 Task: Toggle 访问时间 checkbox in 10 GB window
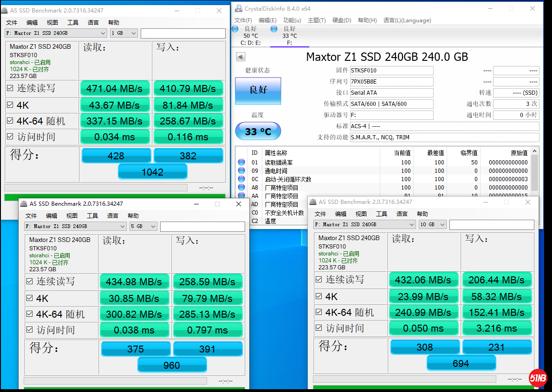[x=318, y=328]
